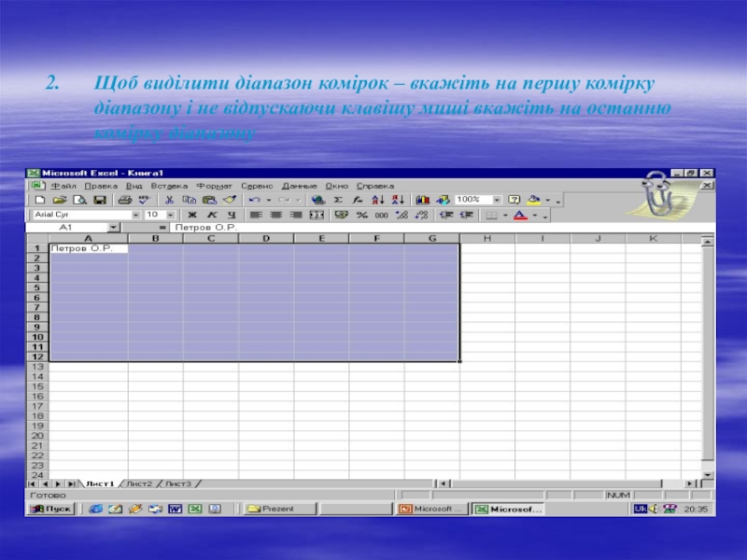Screen dimensions: 747x560
Task: Expand the 100% zoom dropdown
Action: 497,200
